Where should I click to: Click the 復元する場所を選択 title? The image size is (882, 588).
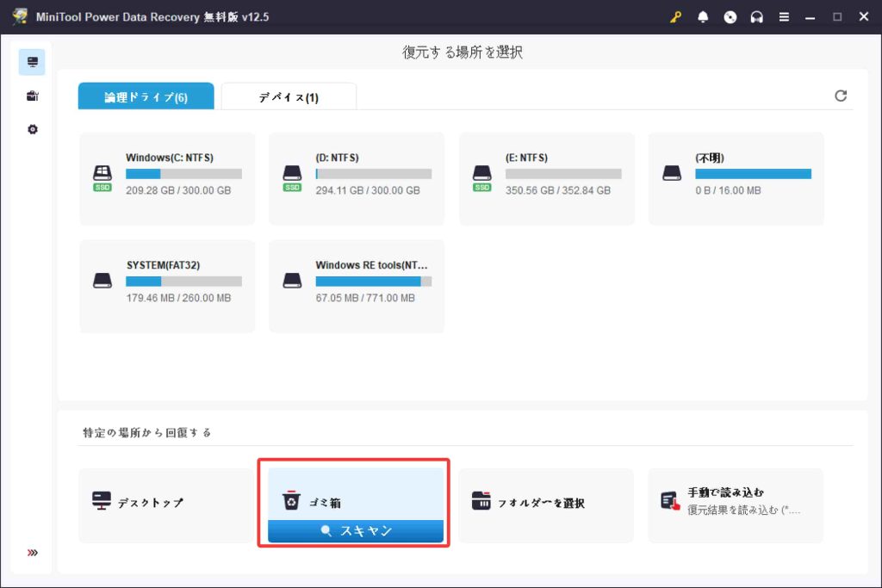point(463,53)
